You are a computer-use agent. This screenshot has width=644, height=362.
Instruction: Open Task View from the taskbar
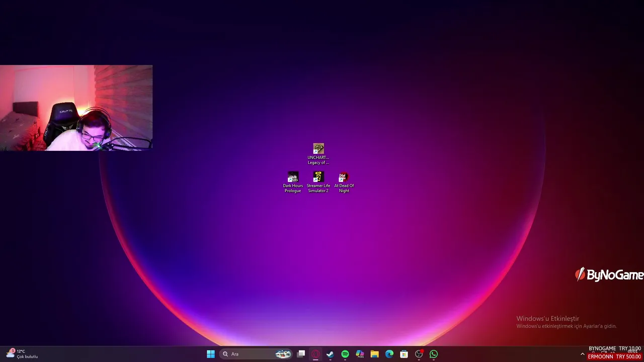(x=301, y=354)
